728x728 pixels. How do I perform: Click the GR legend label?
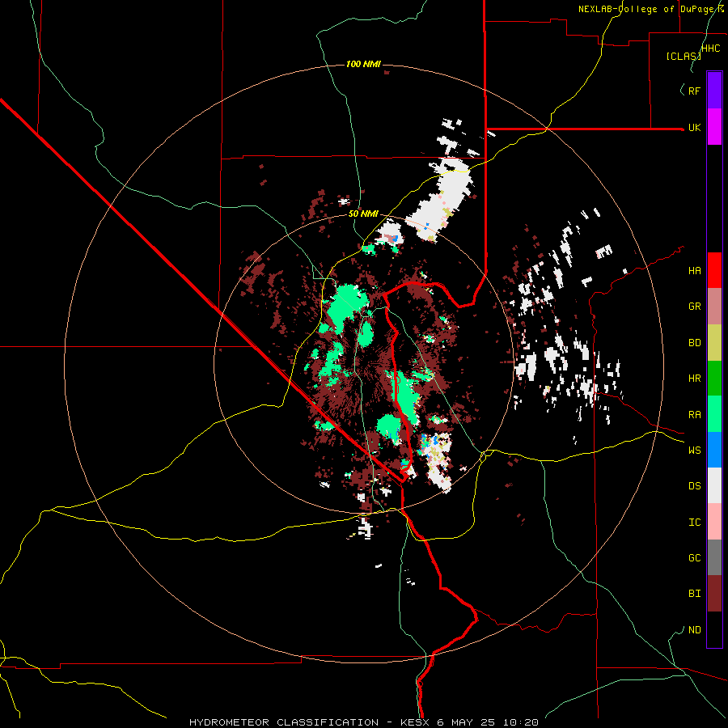coord(694,307)
